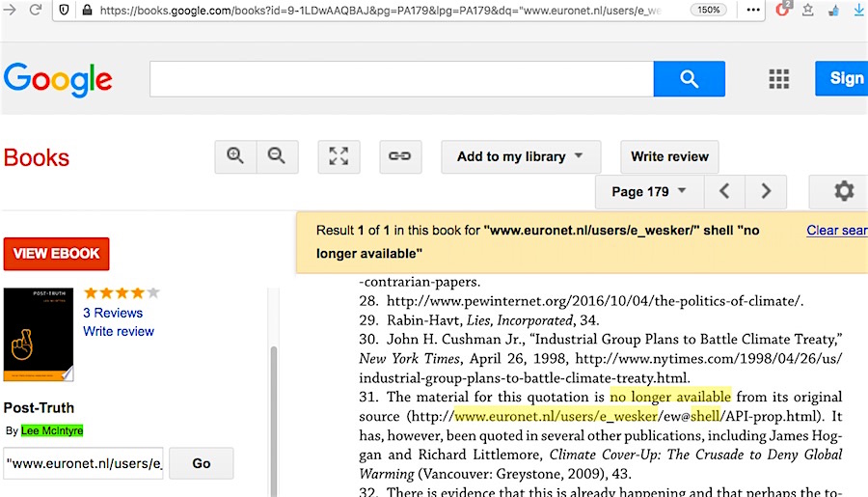868x497 pixels.
Task: Open the Google apps grid
Action: point(778,78)
